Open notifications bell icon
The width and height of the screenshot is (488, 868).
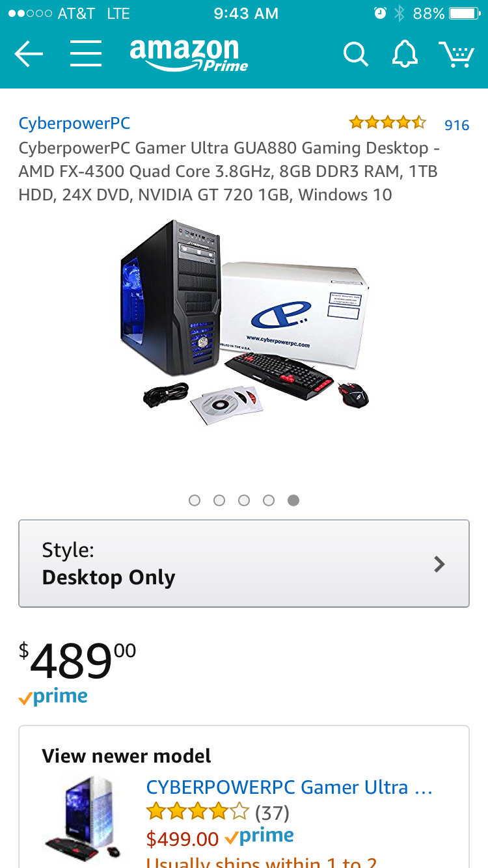(405, 55)
